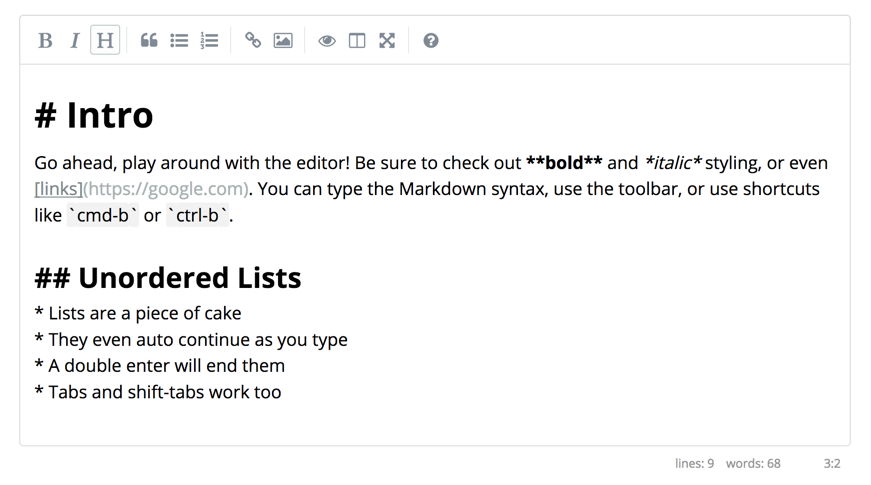This screenshot has width=871, height=485.
Task: Click the `cmd-b` inline code snippet
Action: (x=103, y=215)
